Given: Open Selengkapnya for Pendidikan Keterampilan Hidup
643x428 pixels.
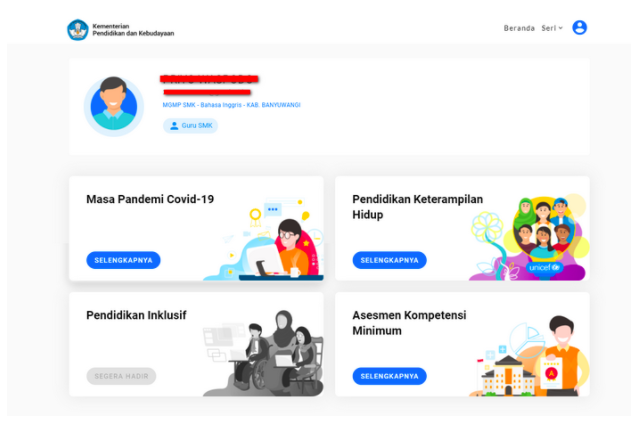Looking at the screenshot, I should coord(390,260).
